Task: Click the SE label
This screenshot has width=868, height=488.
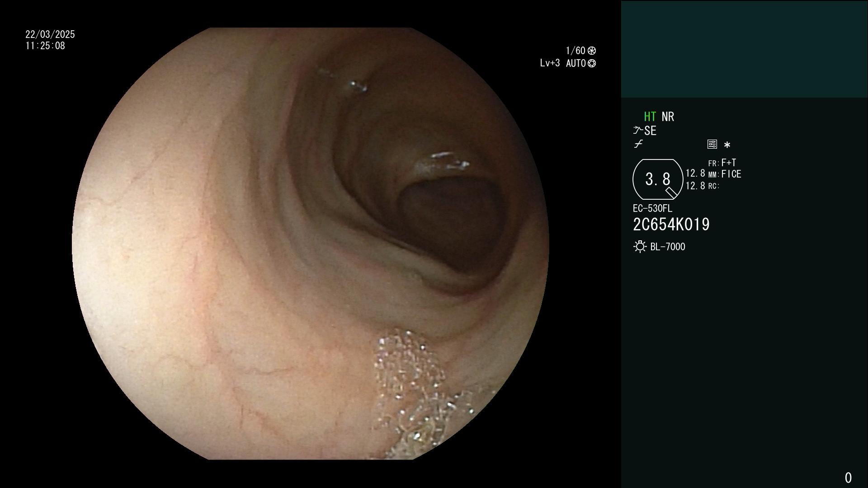Action: click(650, 131)
